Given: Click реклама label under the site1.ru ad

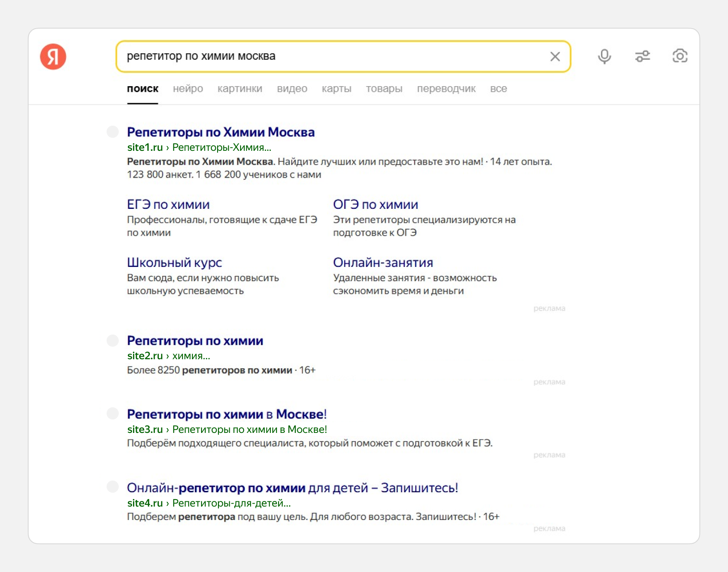Looking at the screenshot, I should (x=549, y=309).
